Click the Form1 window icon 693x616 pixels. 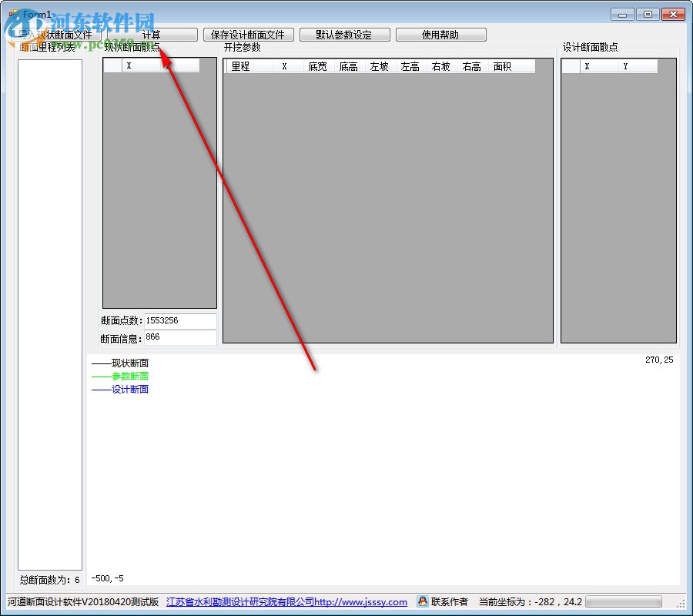(x=14, y=14)
